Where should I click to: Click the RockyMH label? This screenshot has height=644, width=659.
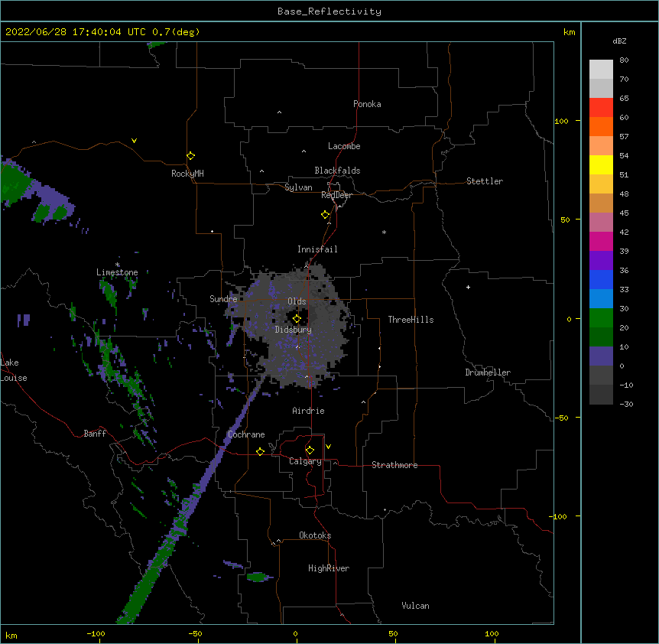[x=187, y=174]
